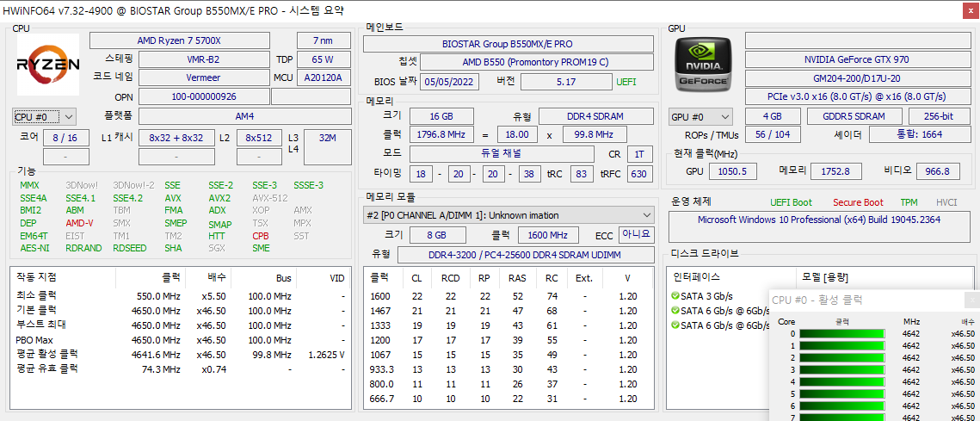This screenshot has height=421, width=980.
Task: Click the red CPB feature label
Action: point(261,236)
